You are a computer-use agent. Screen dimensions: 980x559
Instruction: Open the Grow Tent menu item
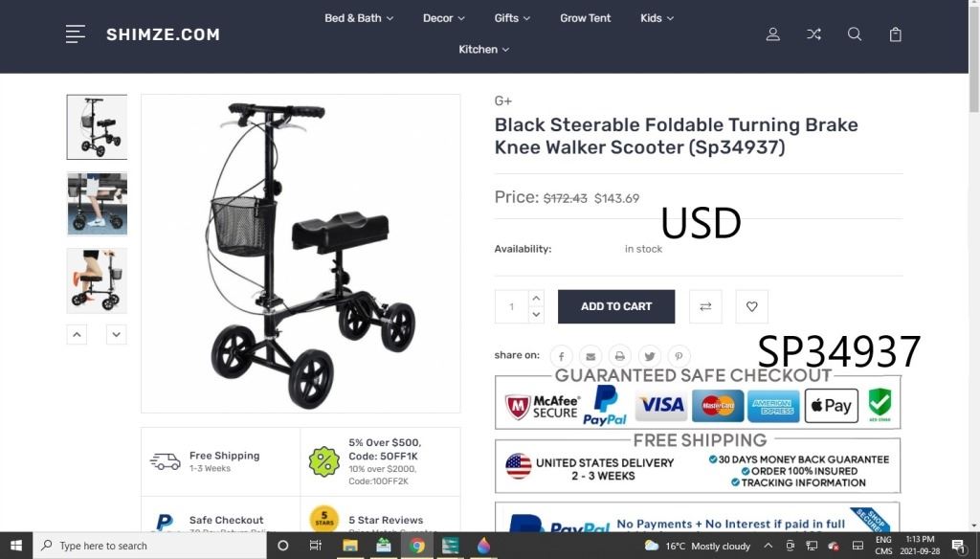(585, 18)
